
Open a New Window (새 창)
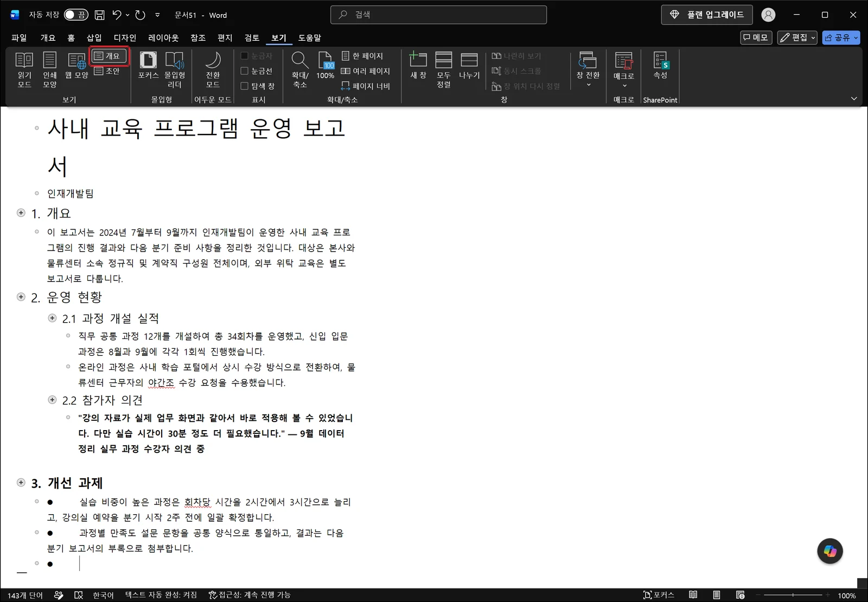pyautogui.click(x=418, y=66)
